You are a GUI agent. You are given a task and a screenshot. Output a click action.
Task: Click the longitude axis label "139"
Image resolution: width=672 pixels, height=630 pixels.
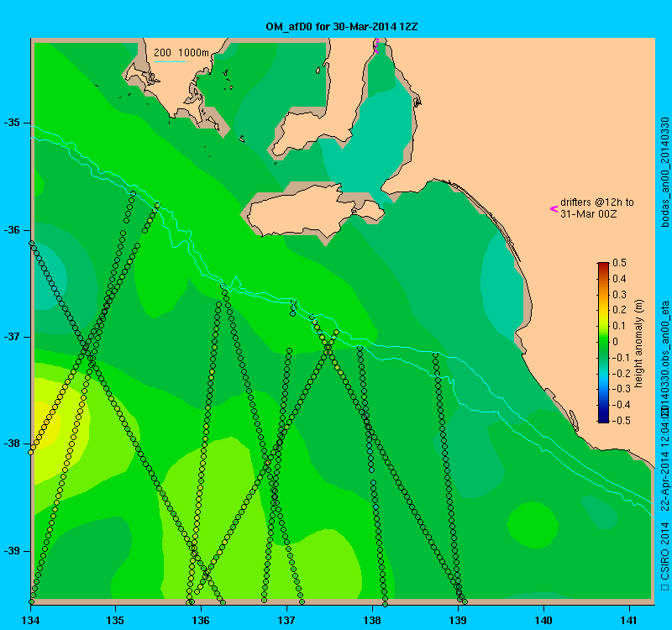[458, 620]
